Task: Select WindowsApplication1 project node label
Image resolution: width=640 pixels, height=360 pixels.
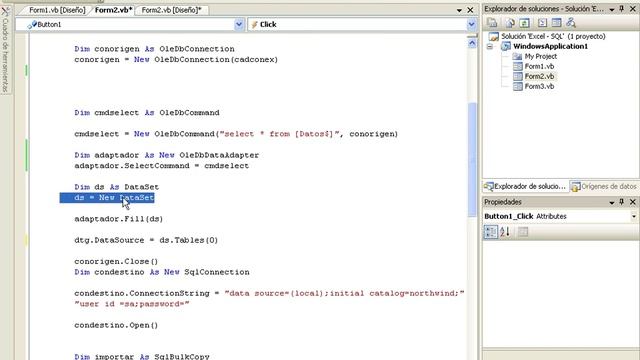Action: click(x=550, y=46)
